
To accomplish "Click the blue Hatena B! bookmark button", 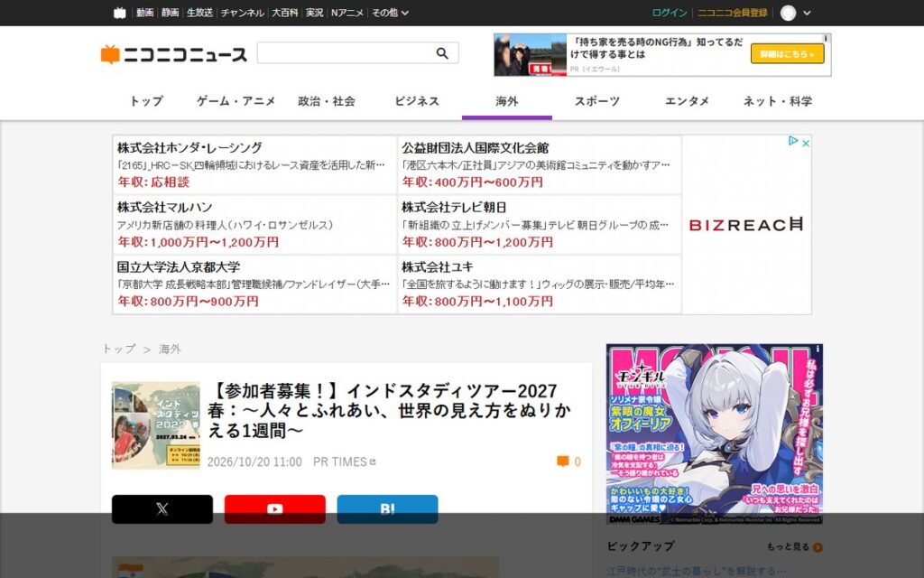I will (387, 509).
